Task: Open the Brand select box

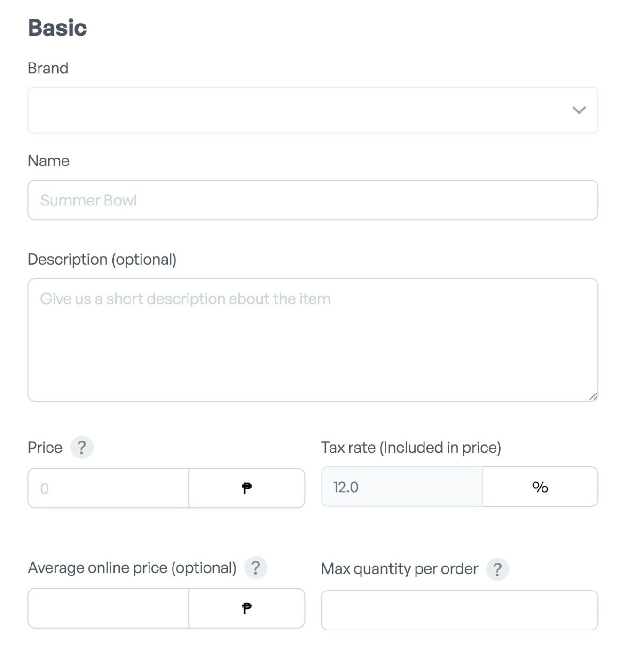Action: 313,110
